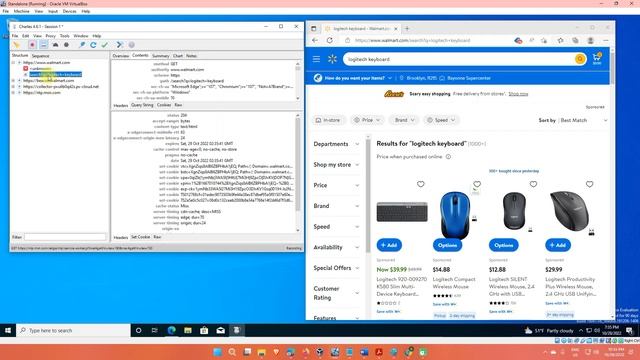Open the Brand filter chip dropdown

[404, 120]
